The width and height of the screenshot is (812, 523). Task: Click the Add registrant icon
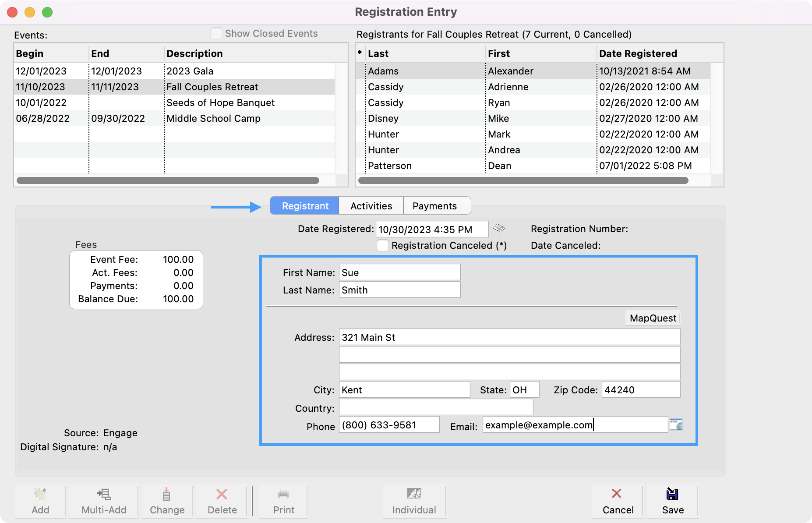tap(40, 494)
